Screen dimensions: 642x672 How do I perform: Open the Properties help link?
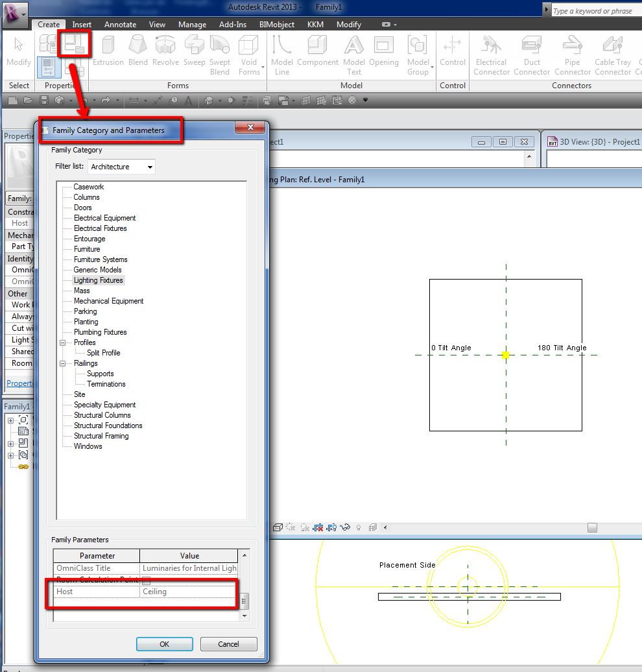[19, 383]
